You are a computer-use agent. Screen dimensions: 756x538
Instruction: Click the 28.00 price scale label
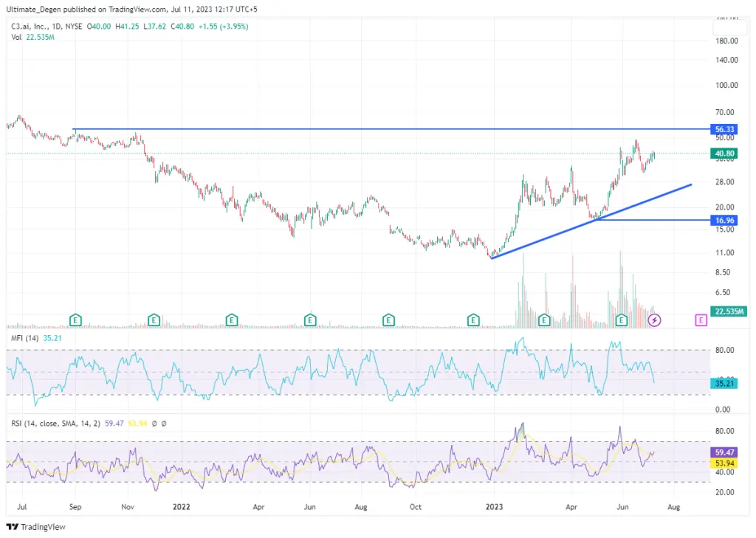click(x=725, y=182)
